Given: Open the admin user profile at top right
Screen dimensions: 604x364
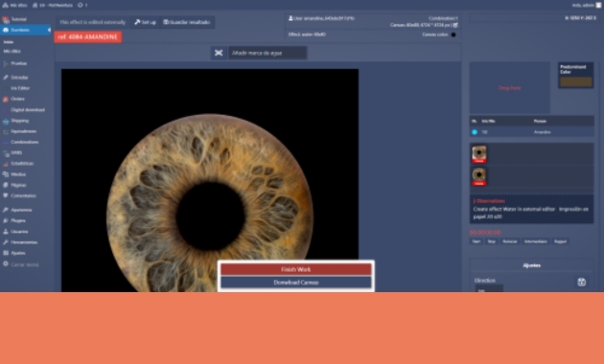Looking at the screenshot, I should pyautogui.click(x=587, y=5).
